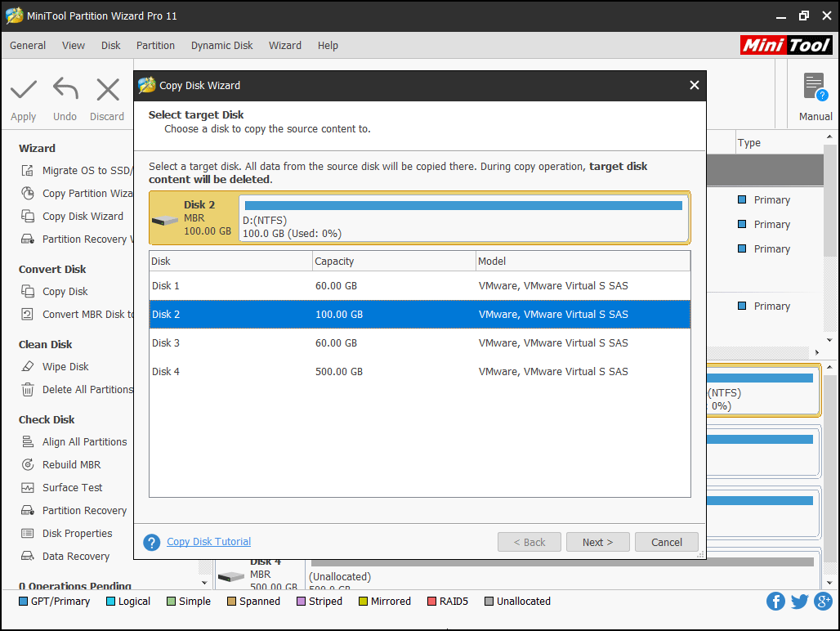Click the Wipe Disk eraser icon
840x631 pixels.
pyautogui.click(x=27, y=366)
